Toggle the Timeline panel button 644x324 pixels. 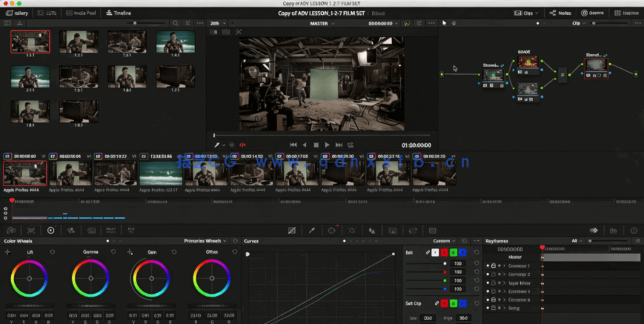(x=118, y=13)
